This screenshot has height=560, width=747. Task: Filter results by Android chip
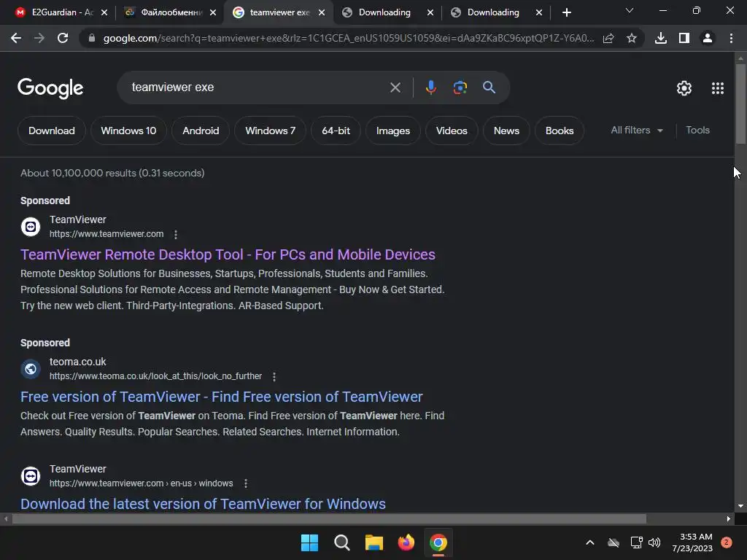click(201, 131)
